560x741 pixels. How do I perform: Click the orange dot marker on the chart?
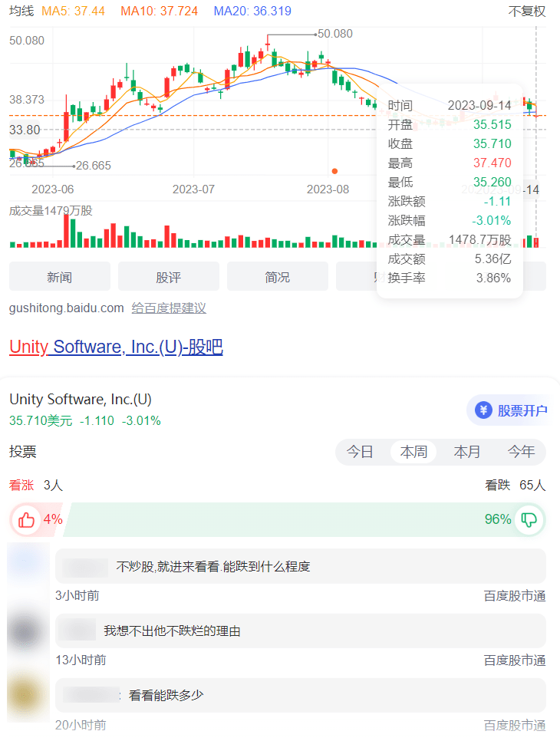point(334,171)
